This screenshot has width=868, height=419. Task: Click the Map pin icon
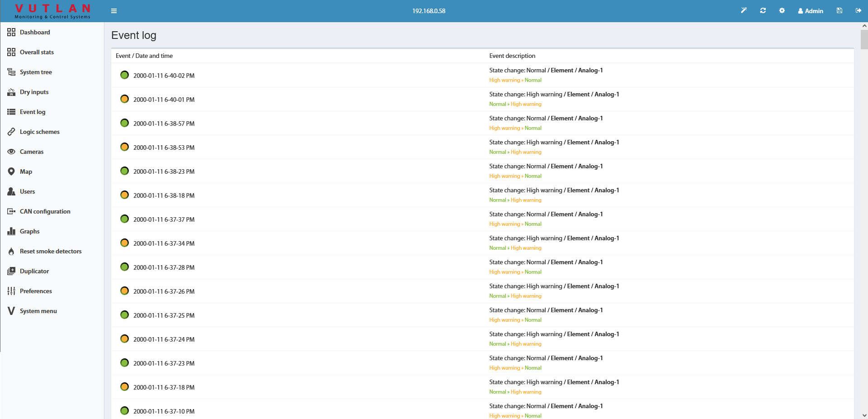(x=11, y=171)
